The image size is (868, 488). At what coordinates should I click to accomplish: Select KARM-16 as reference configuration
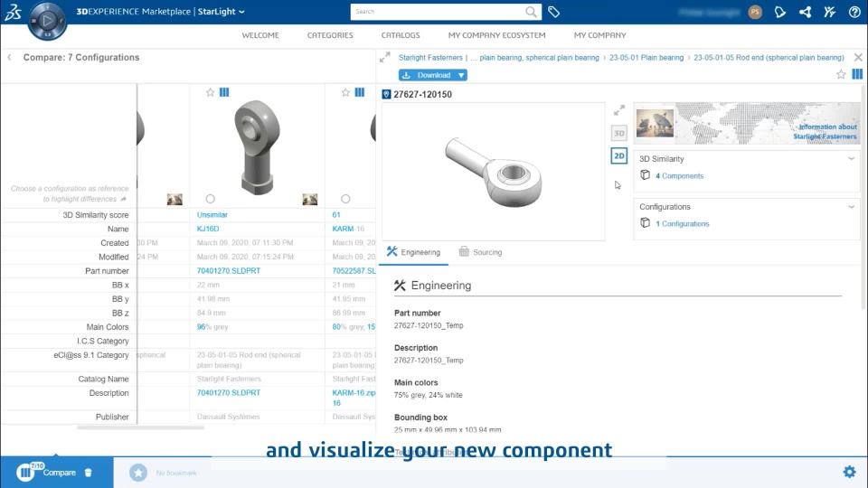(x=345, y=199)
